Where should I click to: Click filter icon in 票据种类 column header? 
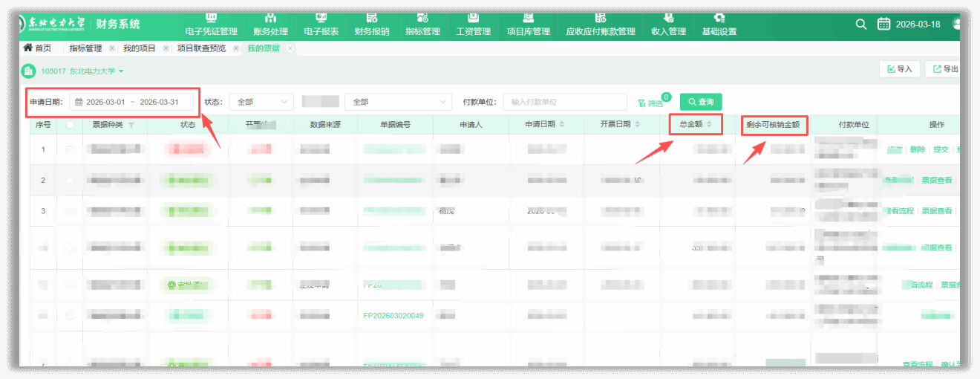(x=131, y=125)
